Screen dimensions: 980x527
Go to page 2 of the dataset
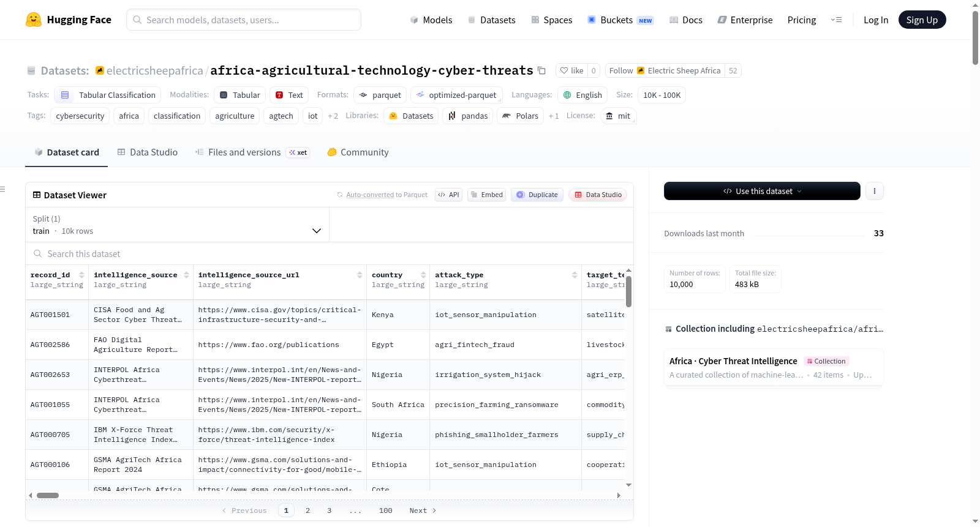[307, 510]
